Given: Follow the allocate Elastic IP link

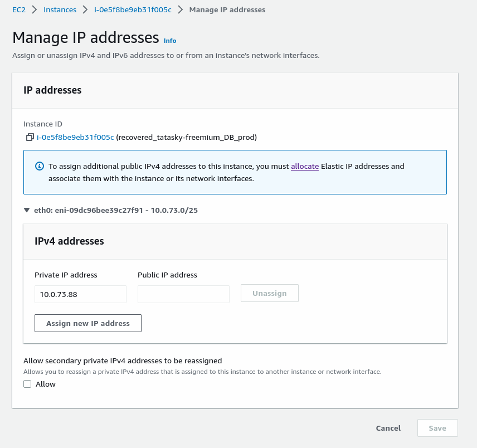Looking at the screenshot, I should coord(305,166).
